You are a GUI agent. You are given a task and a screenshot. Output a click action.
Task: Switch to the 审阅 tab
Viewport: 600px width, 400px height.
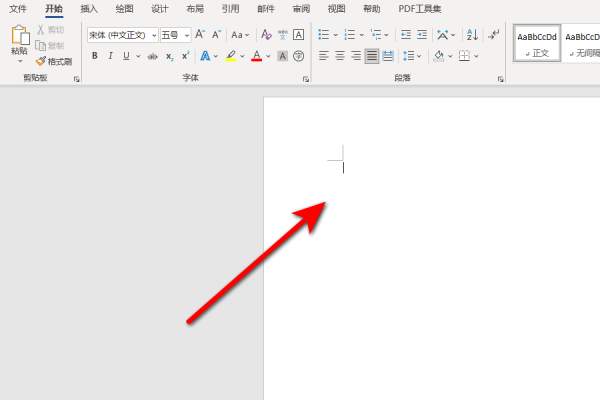tap(301, 9)
